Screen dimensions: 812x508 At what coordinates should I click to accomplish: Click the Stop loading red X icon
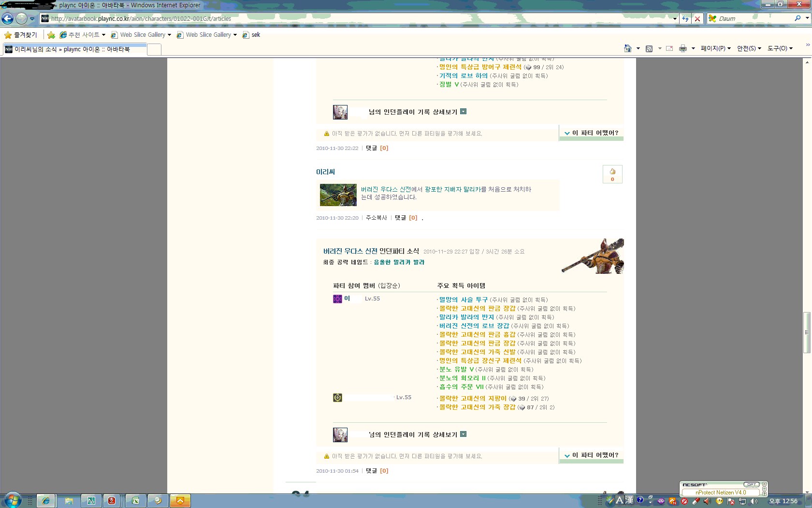pyautogui.click(x=697, y=19)
